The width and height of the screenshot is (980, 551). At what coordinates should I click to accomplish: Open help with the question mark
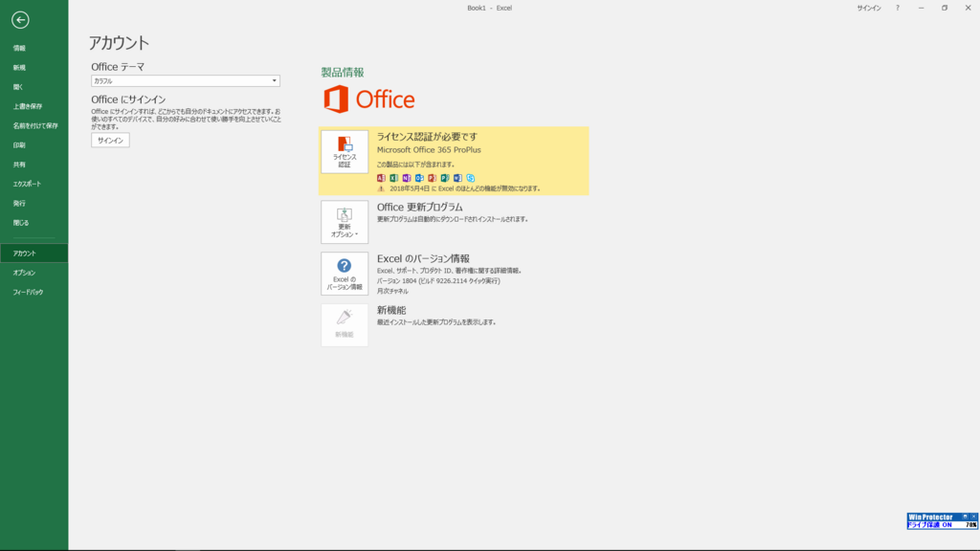point(898,8)
